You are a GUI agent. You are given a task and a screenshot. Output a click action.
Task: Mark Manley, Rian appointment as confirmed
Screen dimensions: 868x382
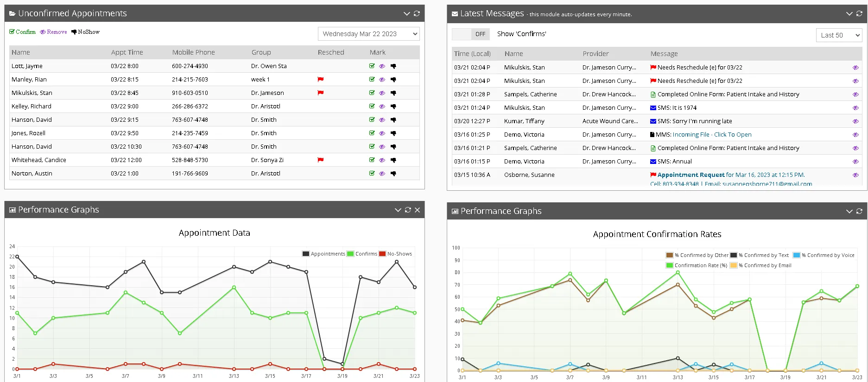pos(372,80)
